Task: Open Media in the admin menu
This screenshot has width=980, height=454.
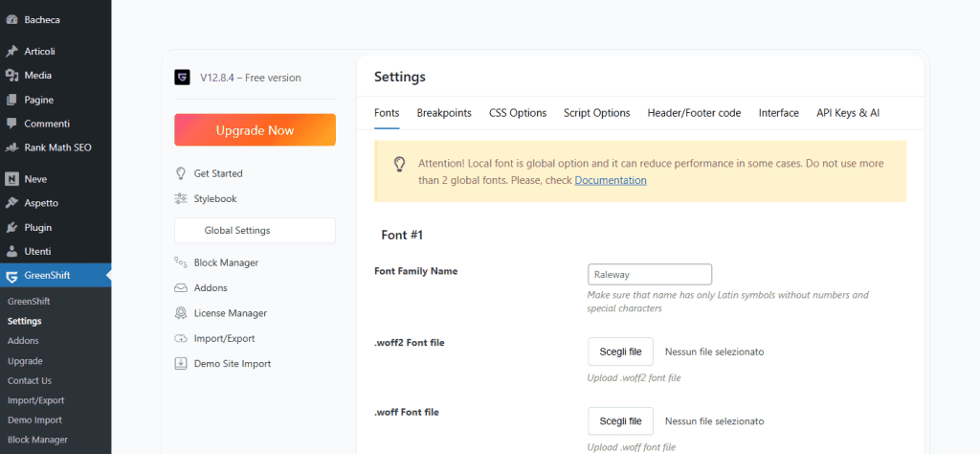Action: tap(38, 76)
